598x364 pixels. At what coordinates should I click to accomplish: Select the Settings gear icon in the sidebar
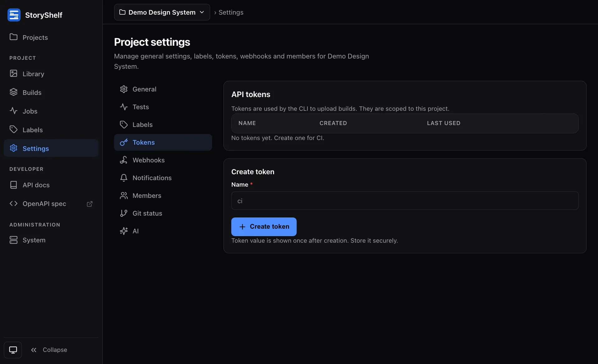point(13,148)
